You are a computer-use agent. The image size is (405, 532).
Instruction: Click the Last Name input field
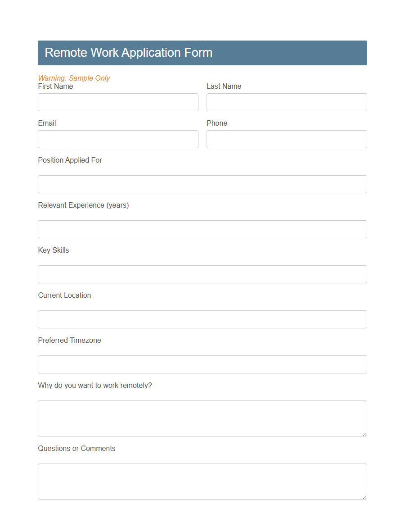tap(287, 102)
